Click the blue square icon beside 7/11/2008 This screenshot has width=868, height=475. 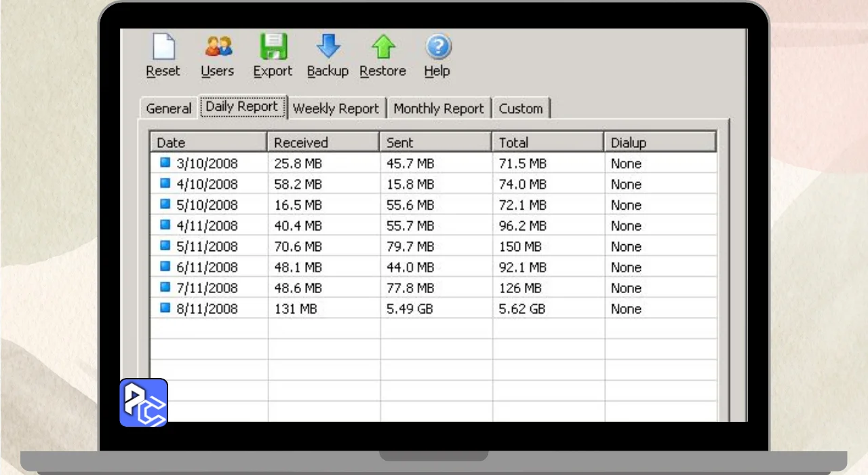coord(165,287)
